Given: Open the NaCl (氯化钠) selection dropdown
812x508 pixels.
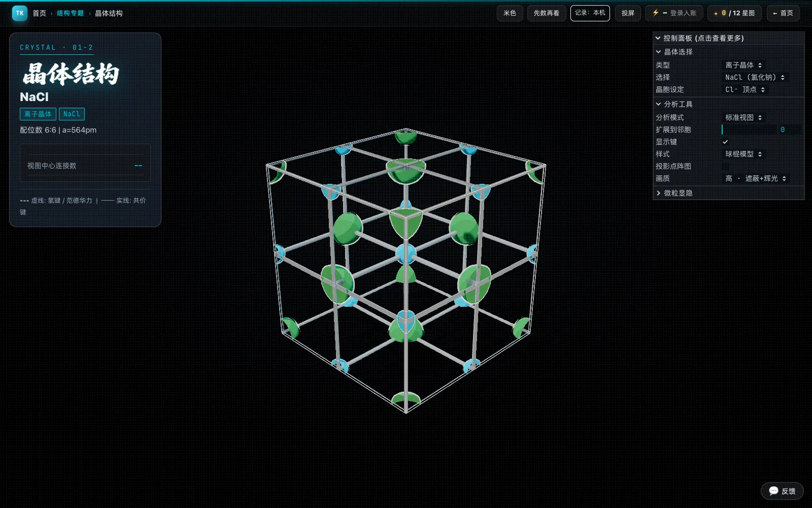Looking at the screenshot, I should point(755,77).
